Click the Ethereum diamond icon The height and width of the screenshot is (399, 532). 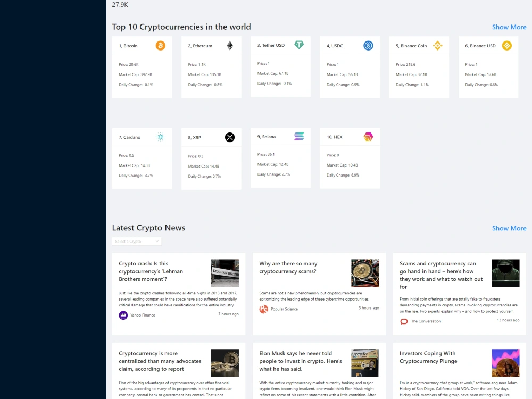(230, 45)
